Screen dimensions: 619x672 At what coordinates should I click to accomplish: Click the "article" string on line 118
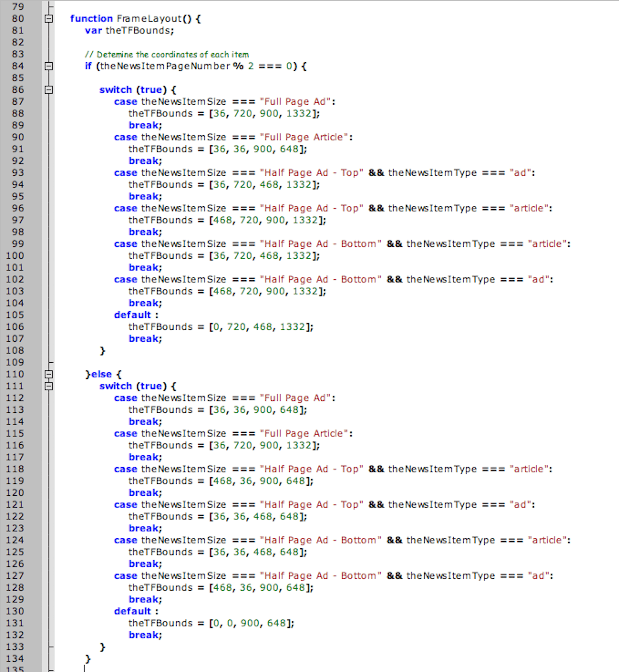[529, 469]
